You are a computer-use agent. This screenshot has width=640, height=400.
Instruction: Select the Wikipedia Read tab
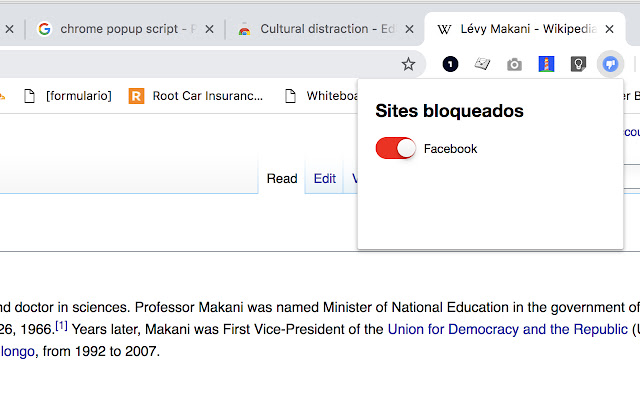click(x=282, y=179)
